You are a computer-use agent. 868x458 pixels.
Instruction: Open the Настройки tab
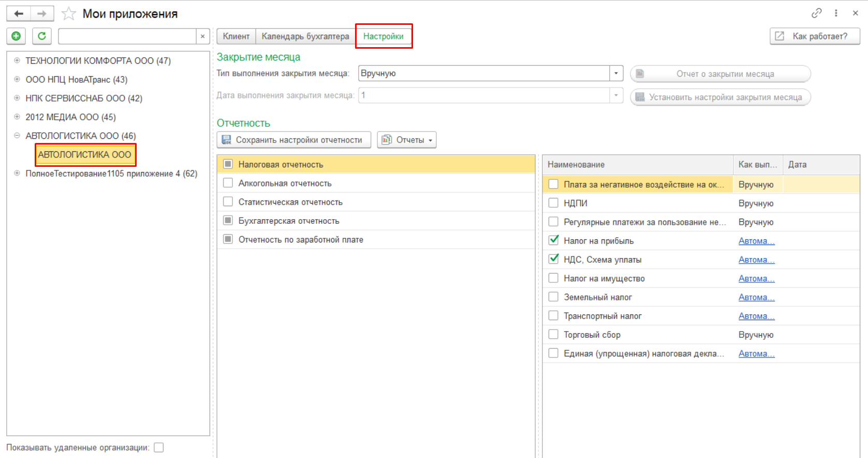pos(384,36)
